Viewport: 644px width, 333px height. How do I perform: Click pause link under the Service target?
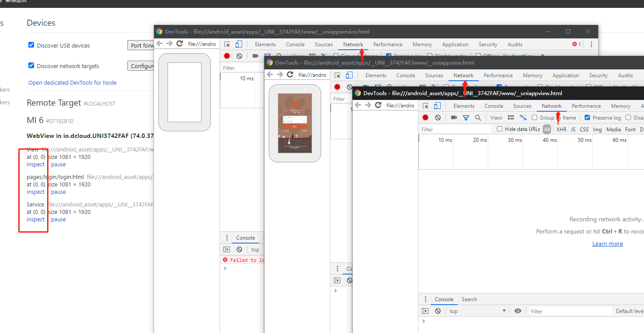pos(58,220)
